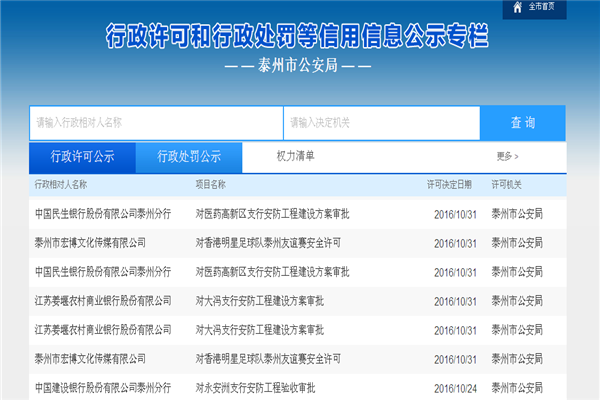Screen dimensions: 600x400
Task: Open the 中国建设银行股份有限公司泰州分行 entry
Action: [102, 387]
